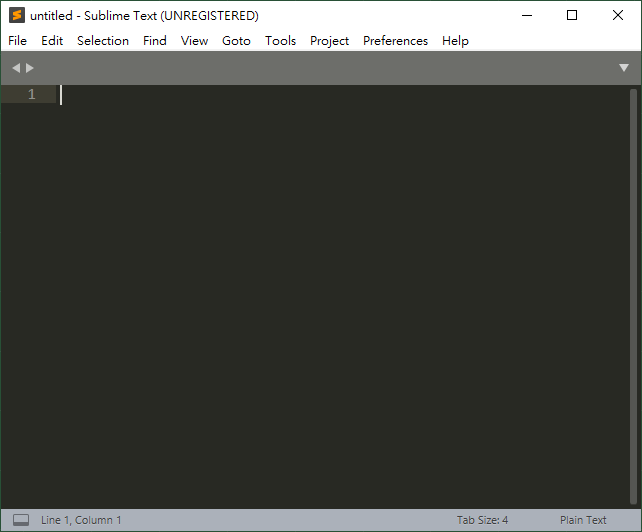Open the Tab Size: 4 selector
The image size is (642, 532).
(482, 520)
